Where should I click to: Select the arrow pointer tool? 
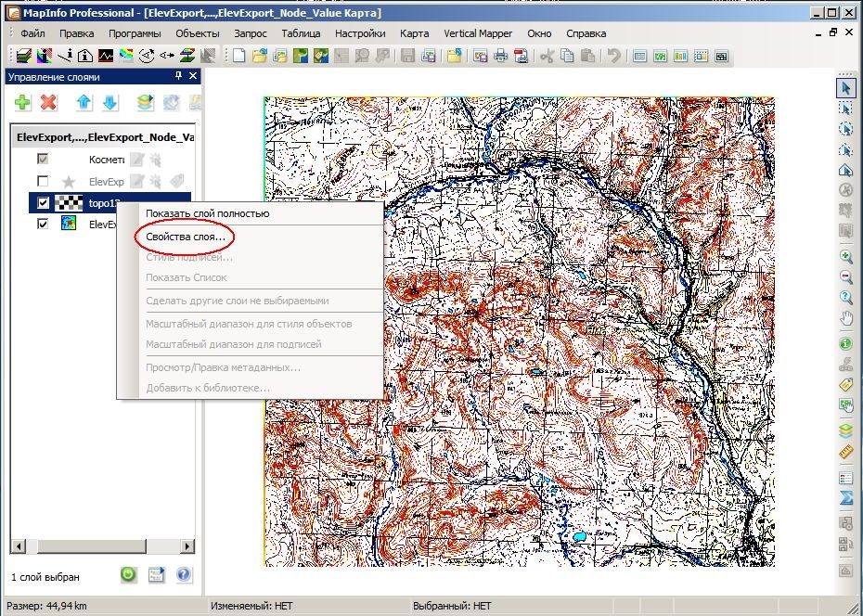click(x=846, y=88)
